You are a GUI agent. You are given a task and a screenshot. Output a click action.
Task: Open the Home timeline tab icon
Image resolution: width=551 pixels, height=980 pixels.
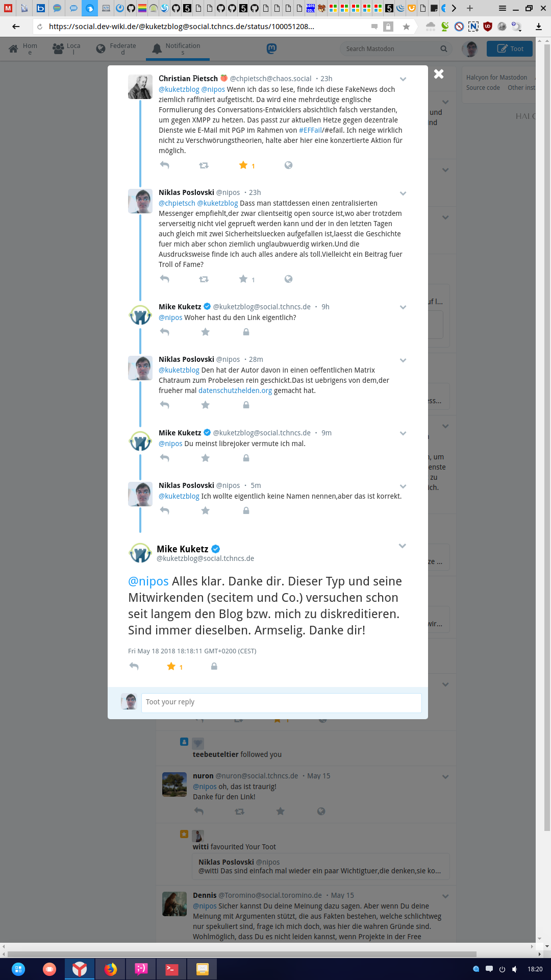tap(14, 49)
